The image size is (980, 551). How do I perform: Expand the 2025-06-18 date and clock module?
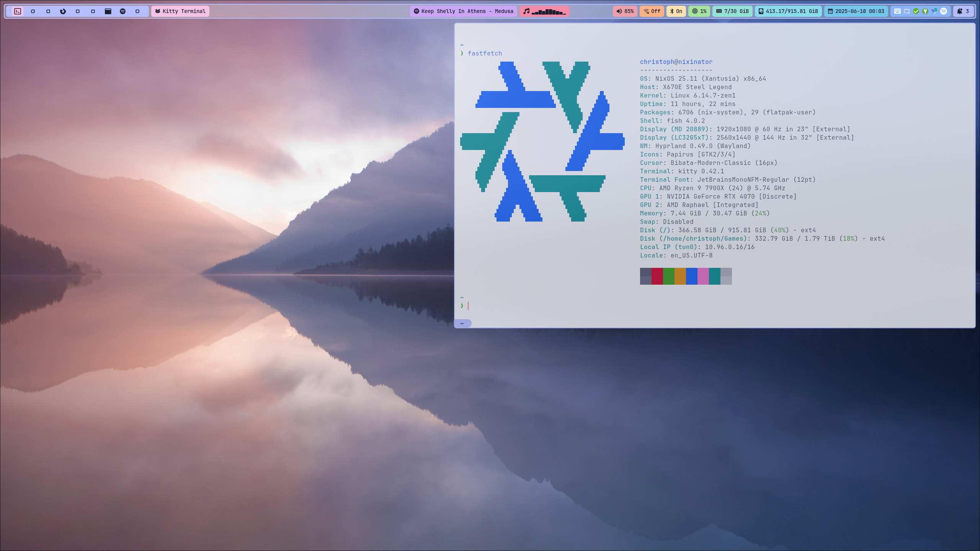(856, 11)
